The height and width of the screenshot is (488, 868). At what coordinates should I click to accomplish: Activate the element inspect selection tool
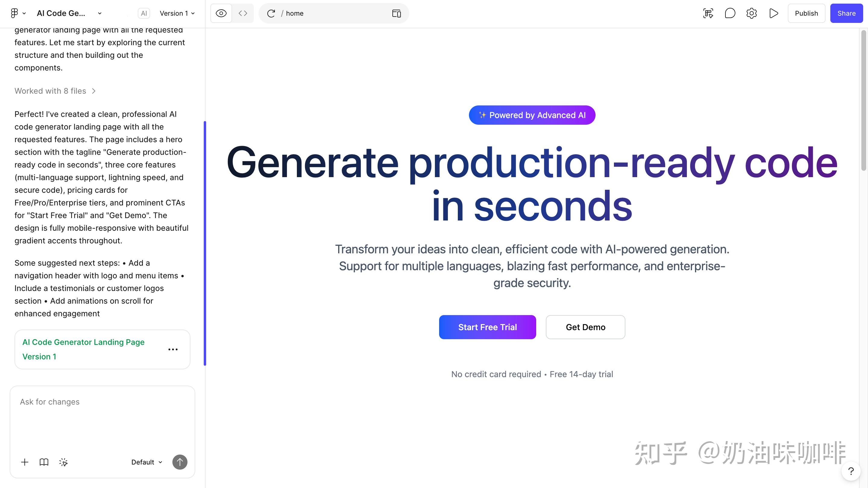pyautogui.click(x=708, y=14)
